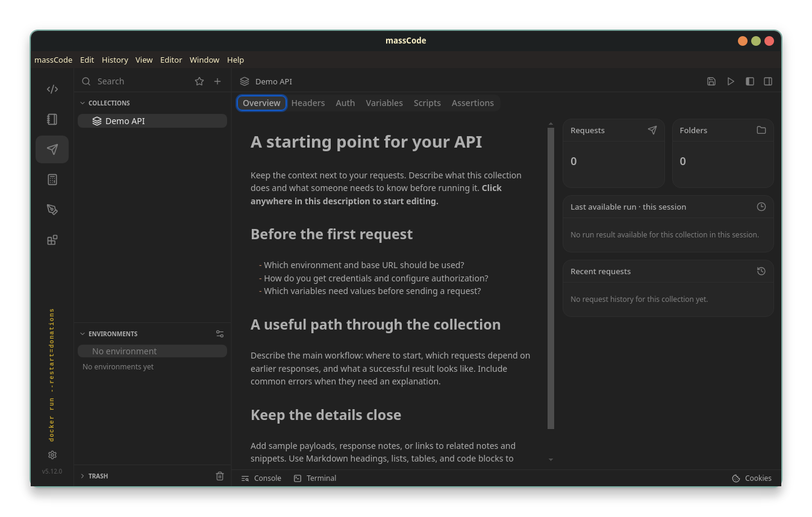Image resolution: width=812 pixels, height=517 pixels.
Task: Select the Overview tab
Action: [x=261, y=103]
